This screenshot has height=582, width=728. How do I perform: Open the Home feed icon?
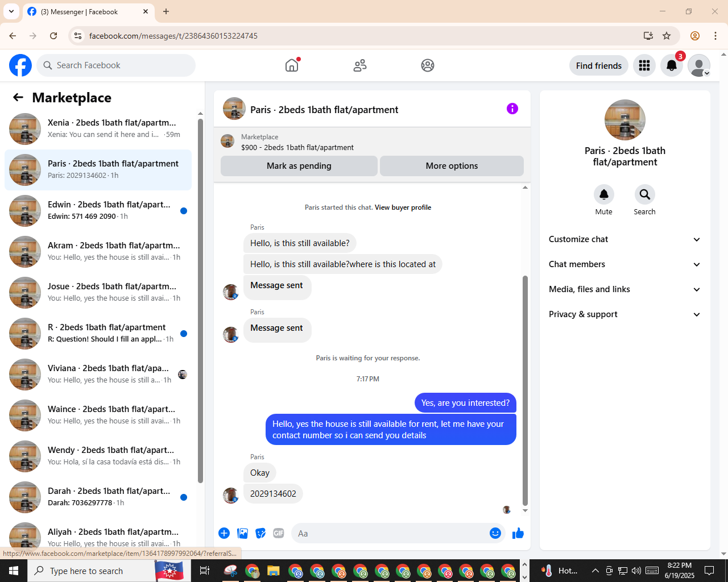[x=292, y=65]
